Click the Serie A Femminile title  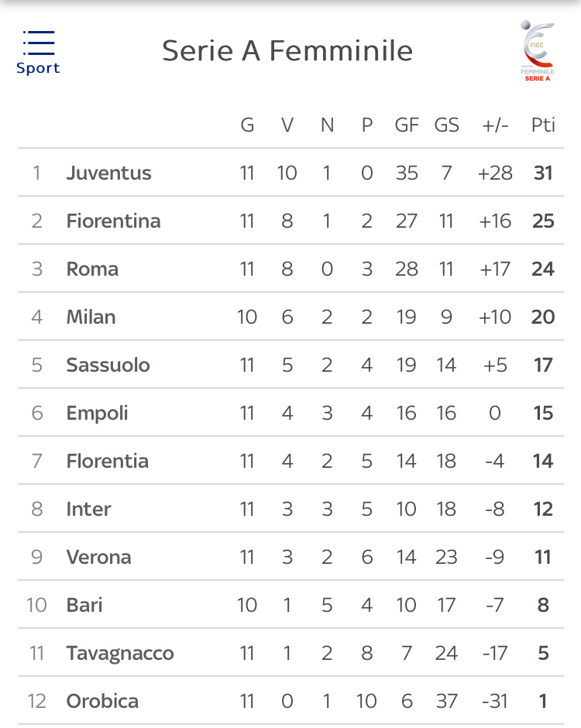[287, 50]
